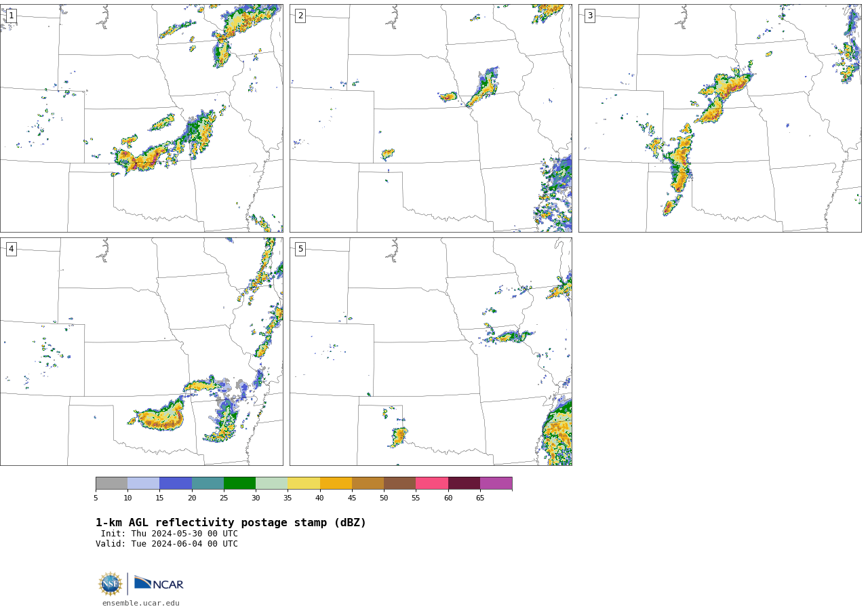Image resolution: width=868 pixels, height=611 pixels.
Task: Click the colorbar tick label 65
Action: pyautogui.click(x=480, y=498)
